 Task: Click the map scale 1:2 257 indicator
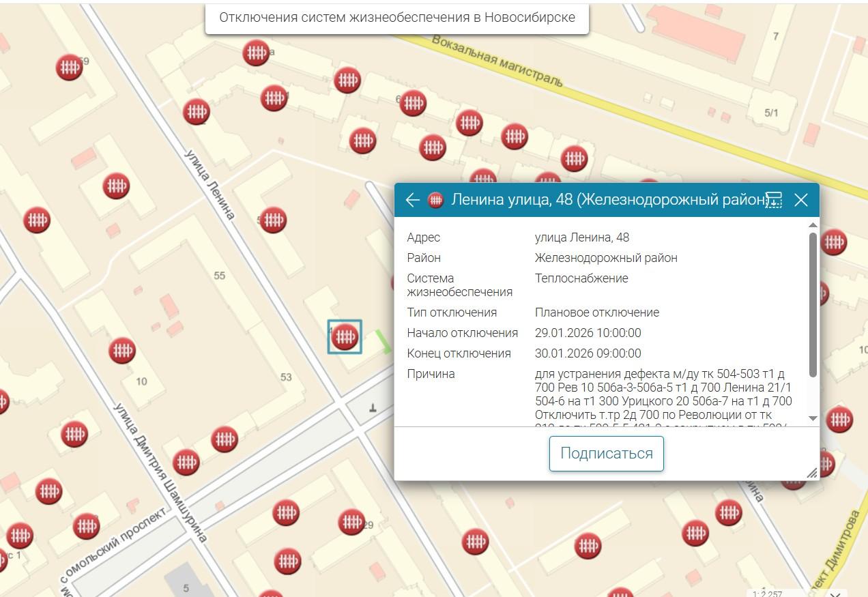click(x=768, y=594)
